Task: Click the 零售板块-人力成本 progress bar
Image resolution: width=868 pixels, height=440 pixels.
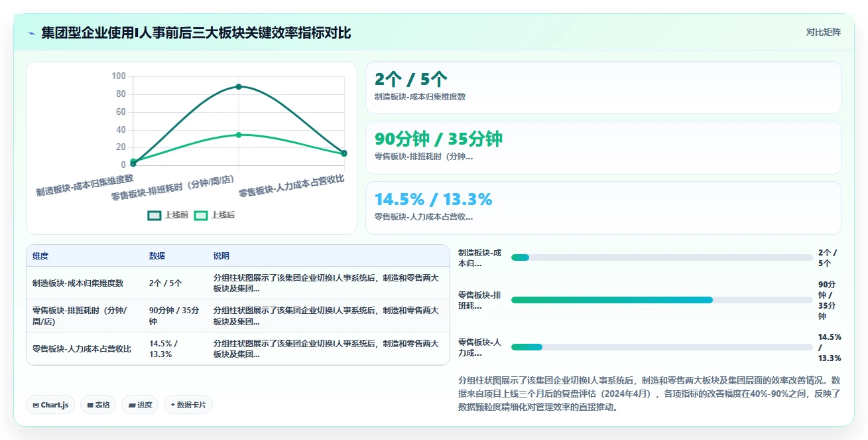Action: (662, 347)
